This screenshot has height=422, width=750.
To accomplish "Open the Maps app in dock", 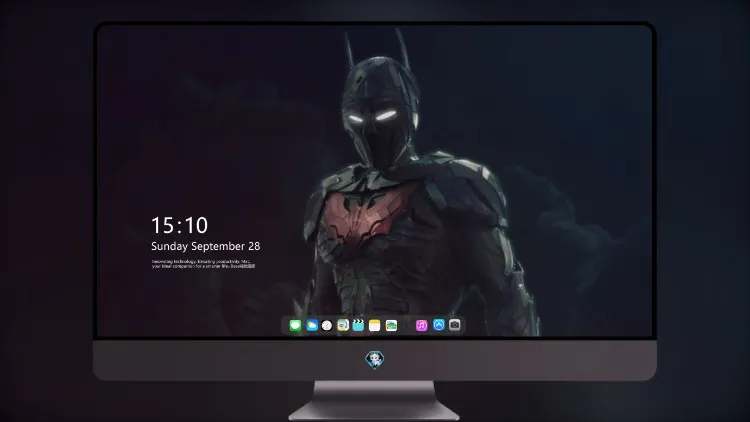I will pyautogui.click(x=343, y=325).
